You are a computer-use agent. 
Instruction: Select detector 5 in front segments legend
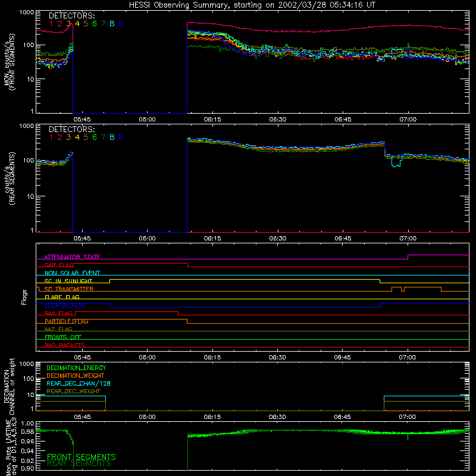pyautogui.click(x=86, y=24)
